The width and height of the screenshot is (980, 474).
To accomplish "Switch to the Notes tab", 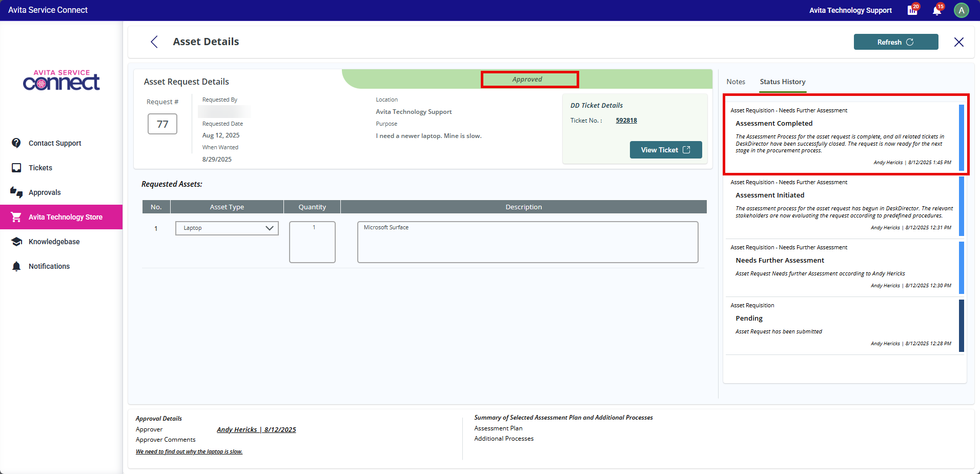I will [x=736, y=82].
